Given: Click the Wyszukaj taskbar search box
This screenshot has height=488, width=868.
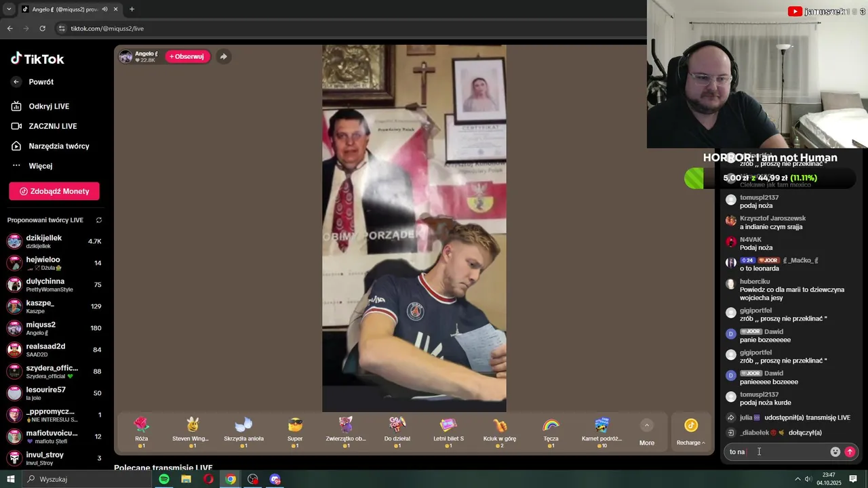Looking at the screenshot, I should pos(87,479).
